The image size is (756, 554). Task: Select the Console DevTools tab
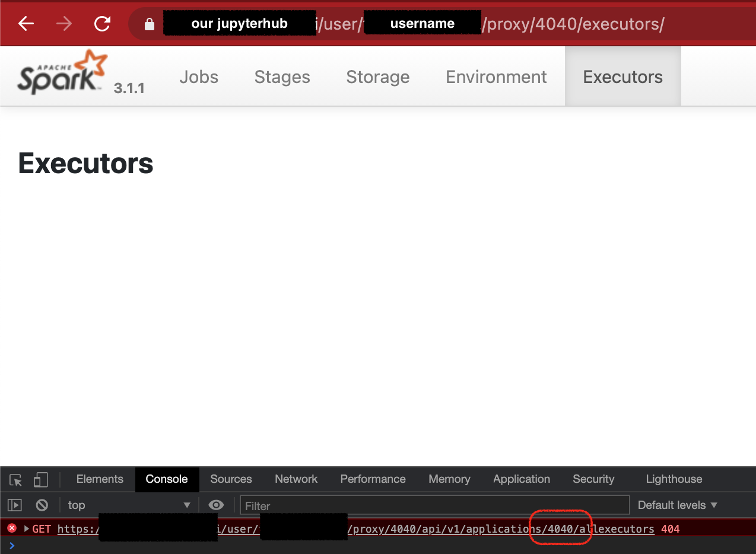coord(167,479)
